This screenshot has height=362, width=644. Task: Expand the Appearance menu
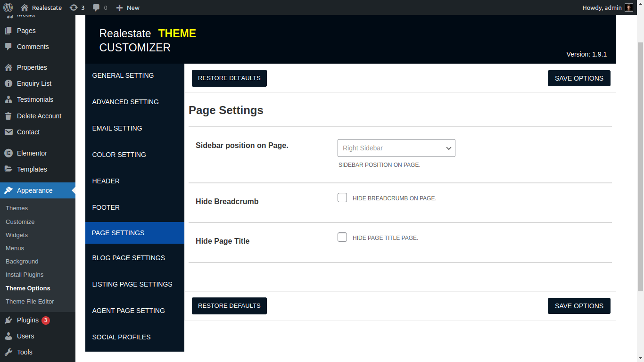point(35,190)
